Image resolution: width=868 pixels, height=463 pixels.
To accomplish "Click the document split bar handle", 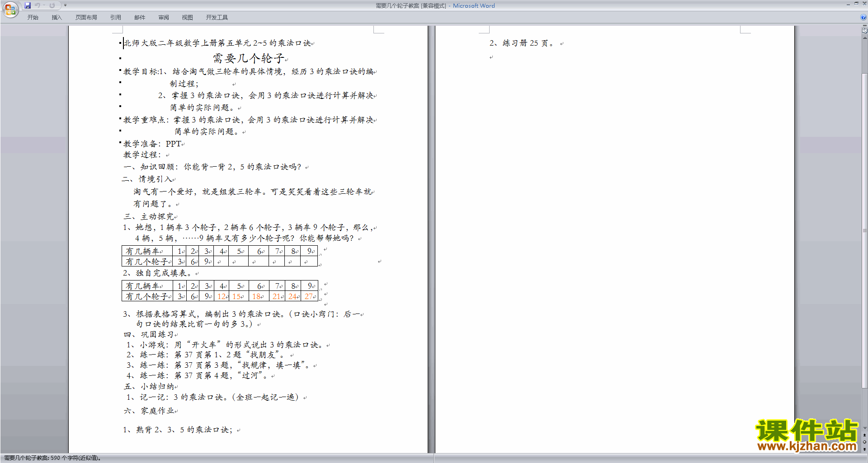I will coord(864,26).
